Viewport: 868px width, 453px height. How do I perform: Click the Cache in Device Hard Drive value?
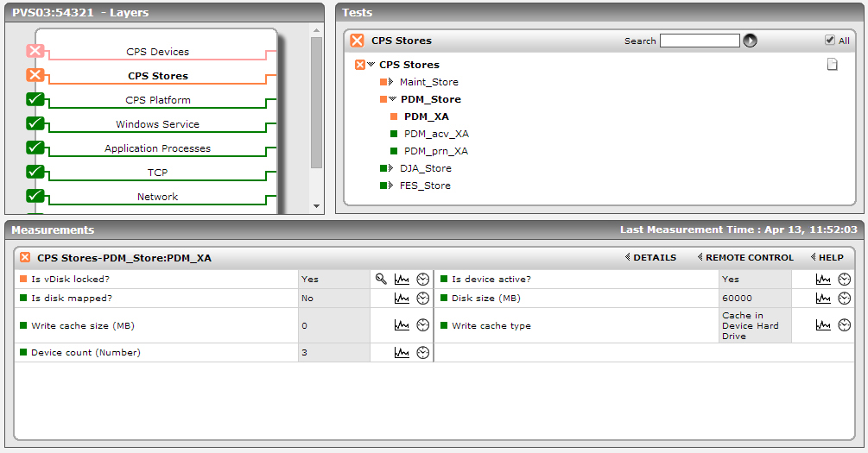[x=750, y=325]
